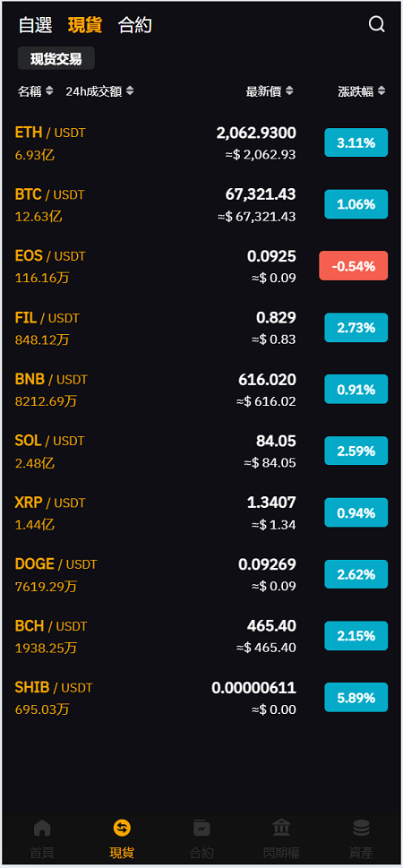
Task: Select the DOGE / USDT pair
Action: tap(201, 574)
